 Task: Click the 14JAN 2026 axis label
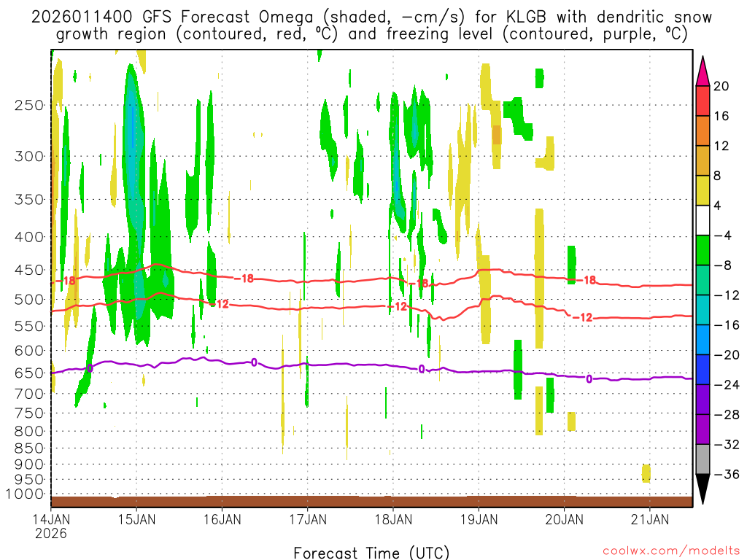[51, 526]
